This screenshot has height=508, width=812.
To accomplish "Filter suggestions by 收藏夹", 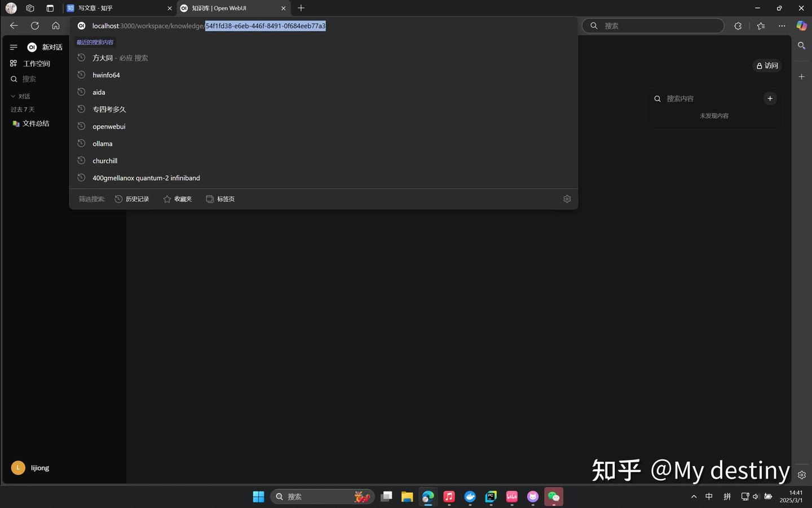I will [178, 199].
